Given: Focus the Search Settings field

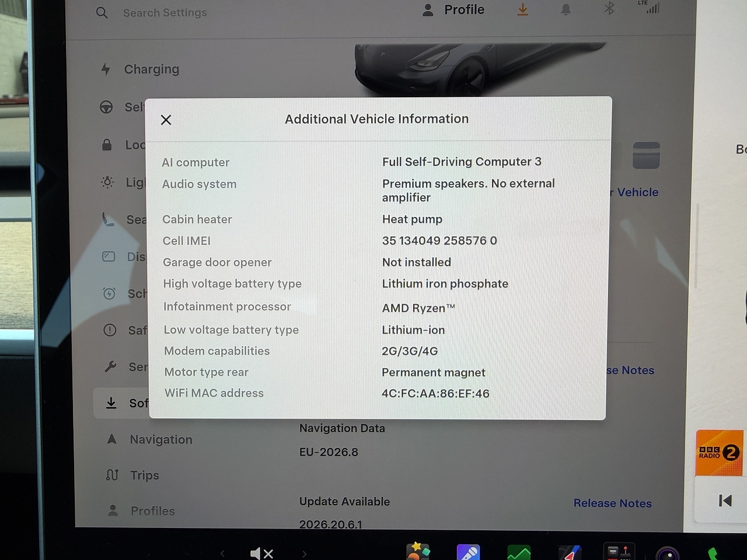Looking at the screenshot, I should point(165,12).
